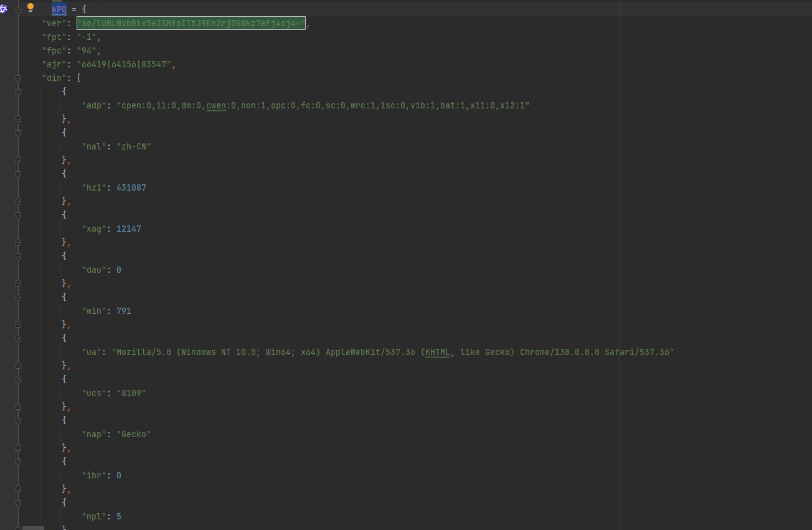Image resolution: width=812 pixels, height=530 pixels.
Task: Click the "wih" key
Action: (x=94, y=311)
